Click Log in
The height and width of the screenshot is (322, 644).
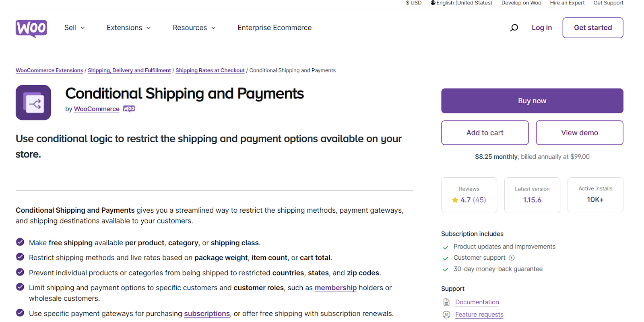(542, 28)
